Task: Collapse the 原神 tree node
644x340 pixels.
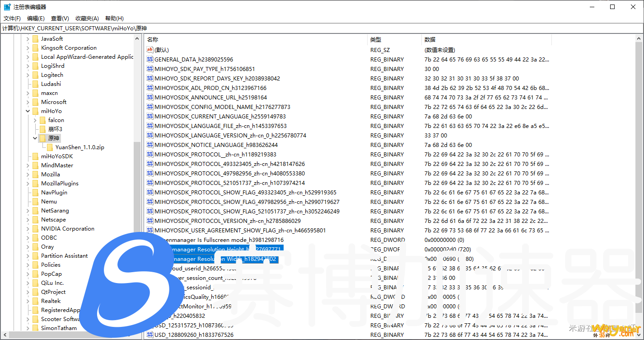Action: point(35,138)
